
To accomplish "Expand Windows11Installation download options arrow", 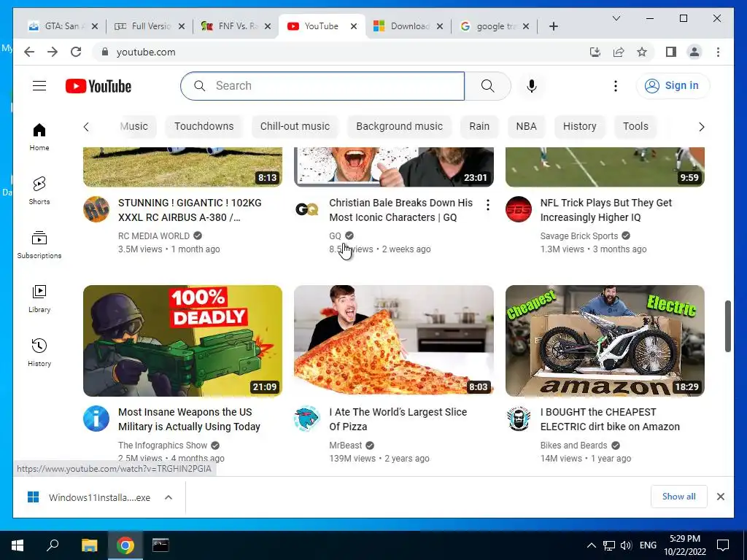I will tap(169, 497).
